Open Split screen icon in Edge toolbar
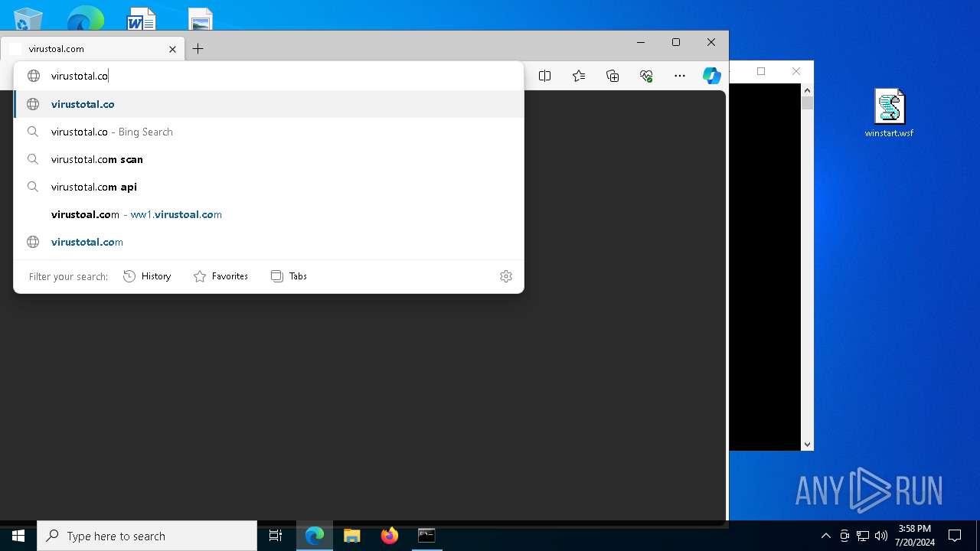The image size is (980, 551). [x=544, y=76]
